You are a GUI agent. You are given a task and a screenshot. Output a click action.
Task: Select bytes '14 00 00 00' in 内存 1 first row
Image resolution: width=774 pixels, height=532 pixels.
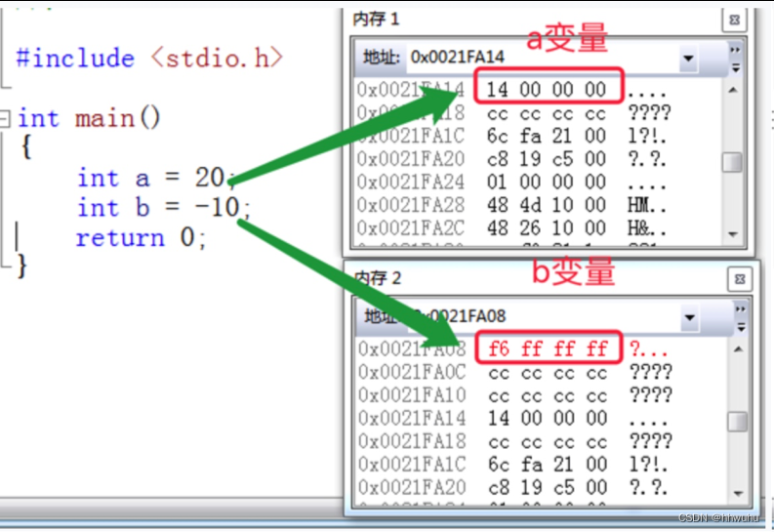point(547,90)
